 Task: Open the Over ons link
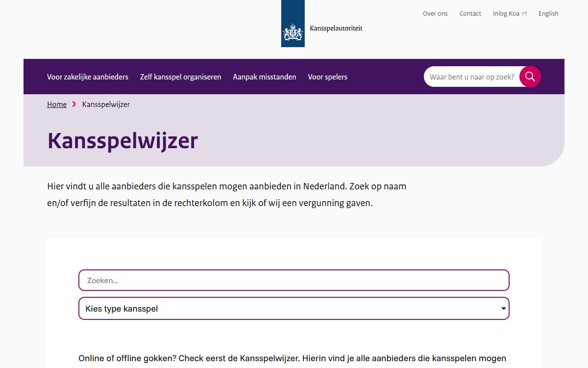(435, 14)
